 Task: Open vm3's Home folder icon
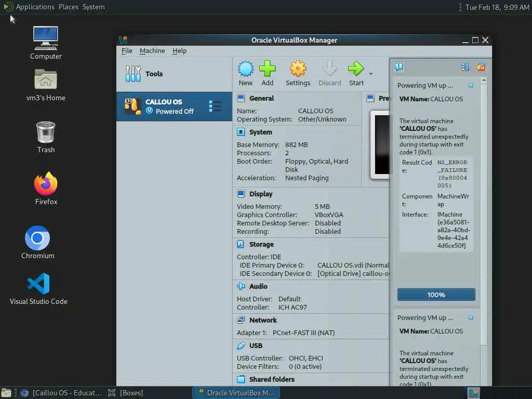(46, 86)
